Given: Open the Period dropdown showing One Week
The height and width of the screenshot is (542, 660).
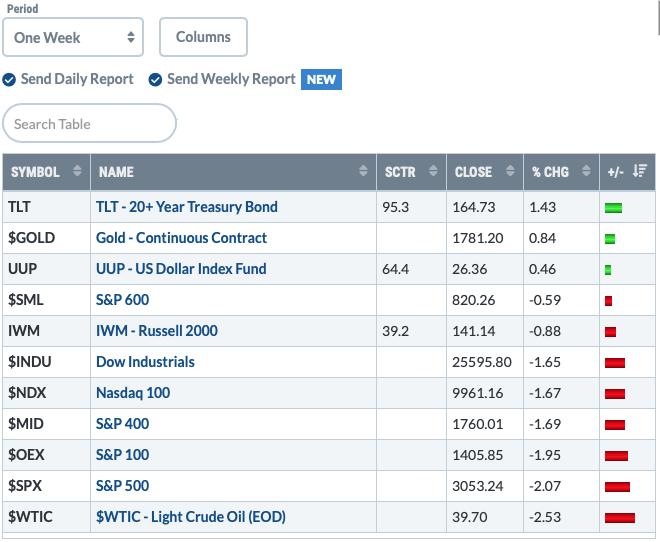Looking at the screenshot, I should (73, 37).
